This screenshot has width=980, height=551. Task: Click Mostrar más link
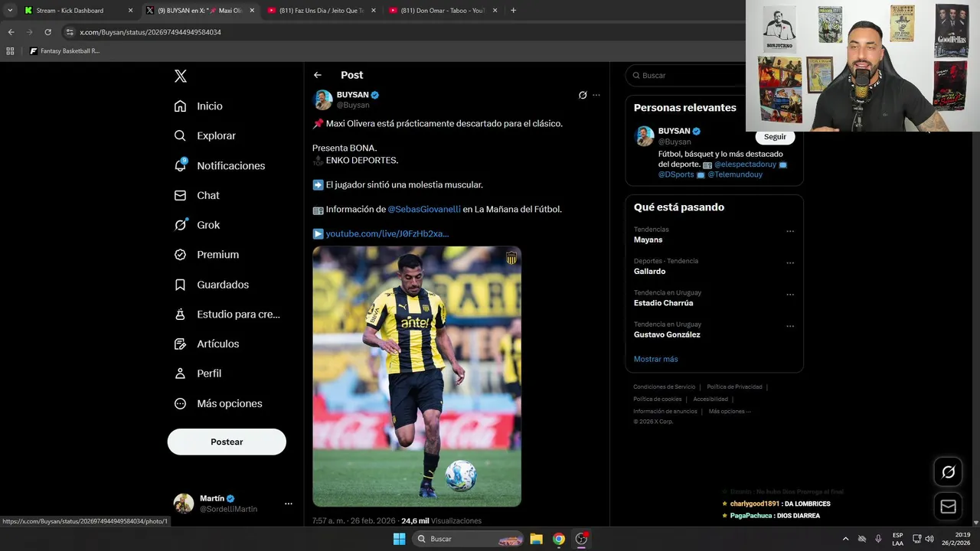pos(655,359)
